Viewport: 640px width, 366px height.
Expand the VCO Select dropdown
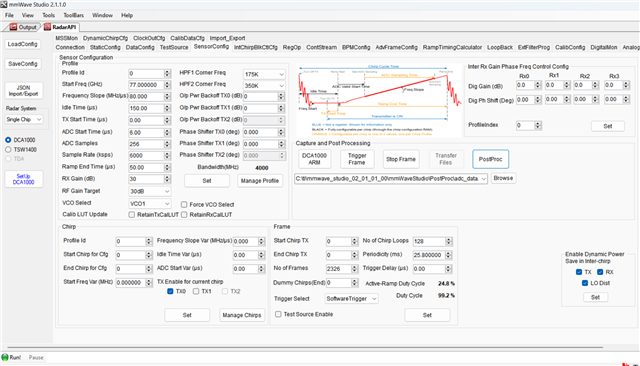[150, 204]
